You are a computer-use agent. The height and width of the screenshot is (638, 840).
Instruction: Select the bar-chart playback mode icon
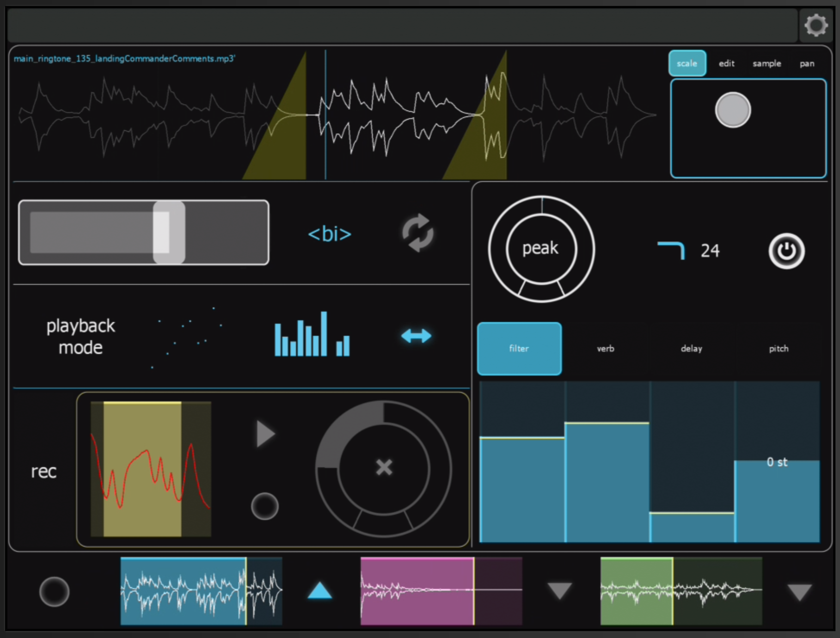pyautogui.click(x=312, y=334)
